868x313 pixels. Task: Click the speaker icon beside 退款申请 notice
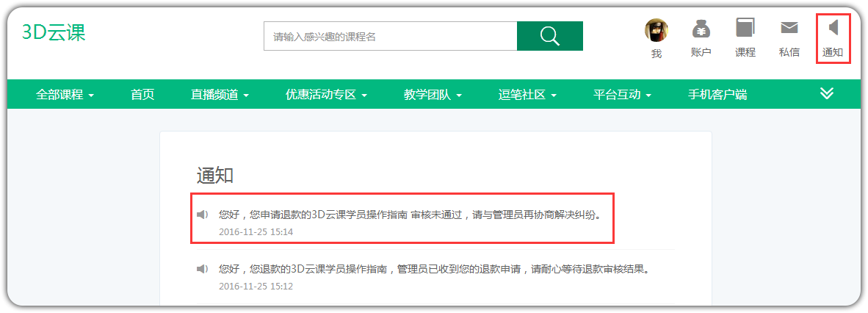(203, 270)
